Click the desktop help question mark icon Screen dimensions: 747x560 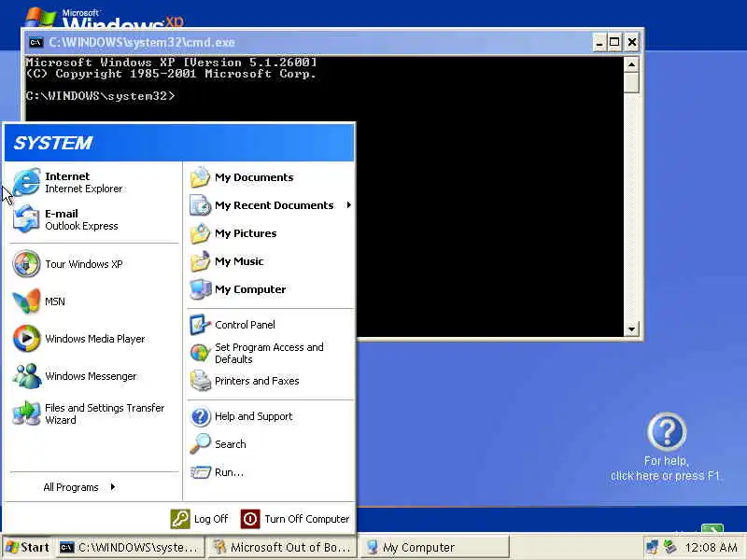pos(667,431)
